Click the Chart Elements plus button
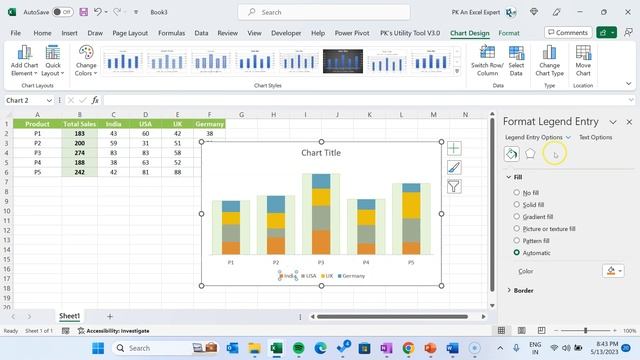The height and width of the screenshot is (360, 640). (x=454, y=148)
